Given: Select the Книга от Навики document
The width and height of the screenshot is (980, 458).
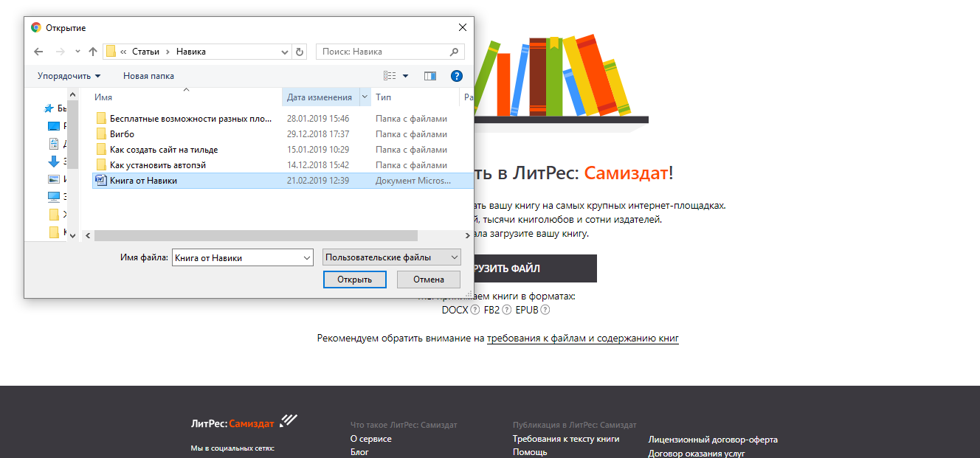Looking at the screenshot, I should [143, 181].
